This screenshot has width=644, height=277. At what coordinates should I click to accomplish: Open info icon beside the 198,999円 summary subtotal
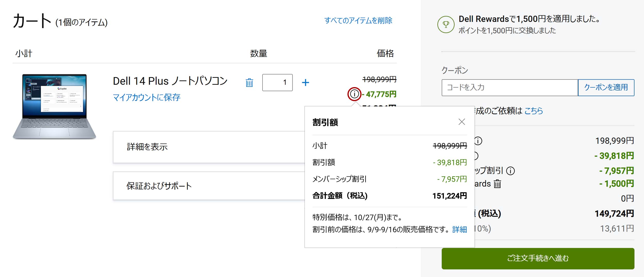pyautogui.click(x=478, y=141)
